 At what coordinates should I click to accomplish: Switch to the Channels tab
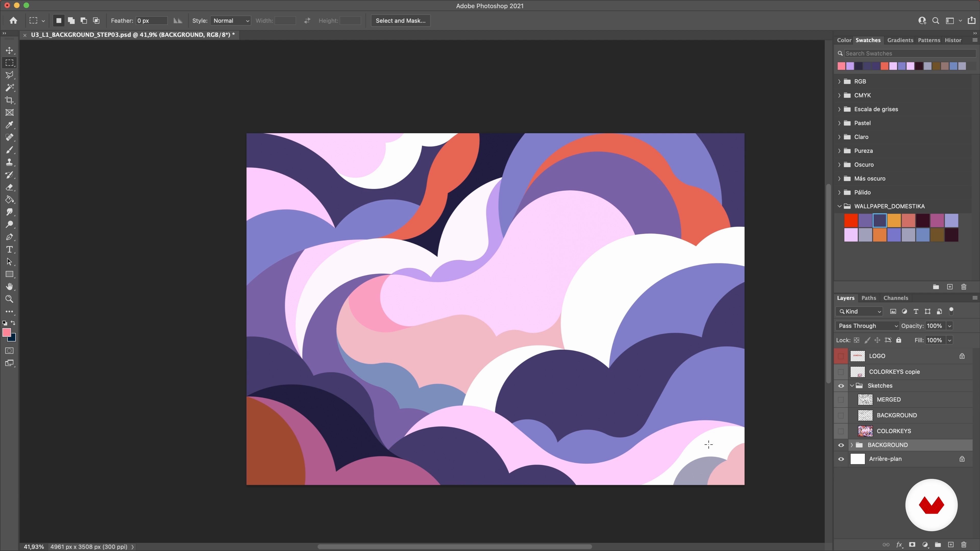coord(896,298)
